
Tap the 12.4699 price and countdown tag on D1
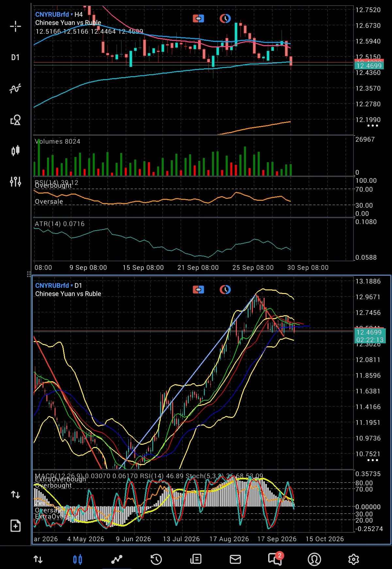click(370, 336)
